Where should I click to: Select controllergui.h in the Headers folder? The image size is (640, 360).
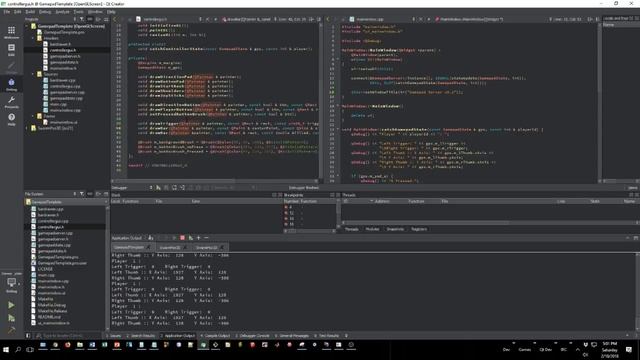pyautogui.click(x=63, y=50)
